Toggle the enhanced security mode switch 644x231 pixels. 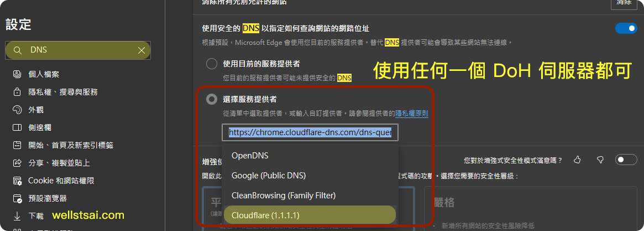coord(626,160)
